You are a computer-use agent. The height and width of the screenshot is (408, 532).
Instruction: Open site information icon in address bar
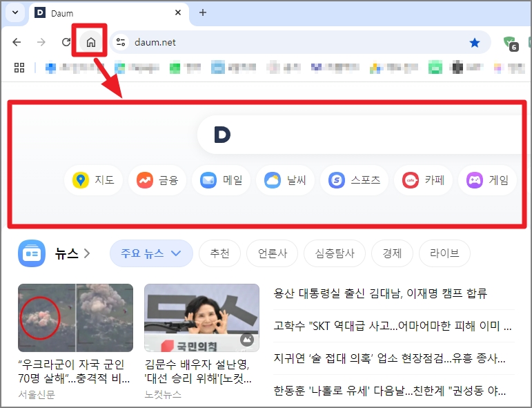click(121, 42)
